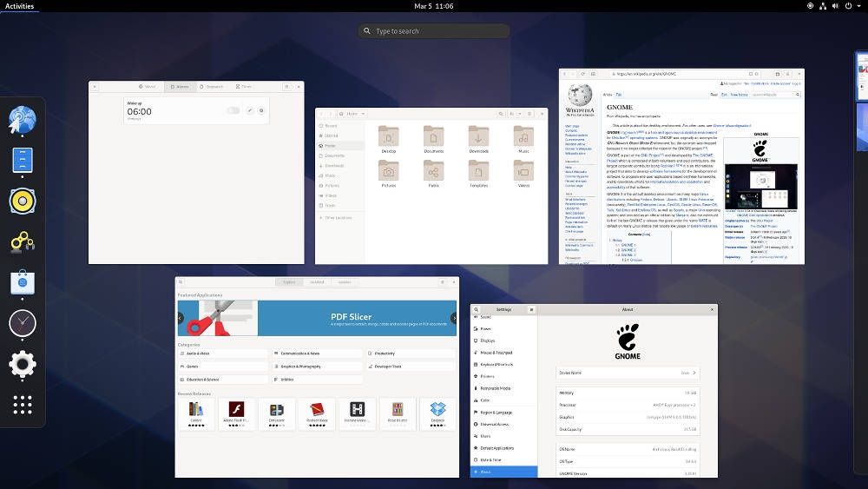868x489 pixels.
Task: Edit the 06:00 alarm with pencil icon
Action: pyautogui.click(x=250, y=111)
